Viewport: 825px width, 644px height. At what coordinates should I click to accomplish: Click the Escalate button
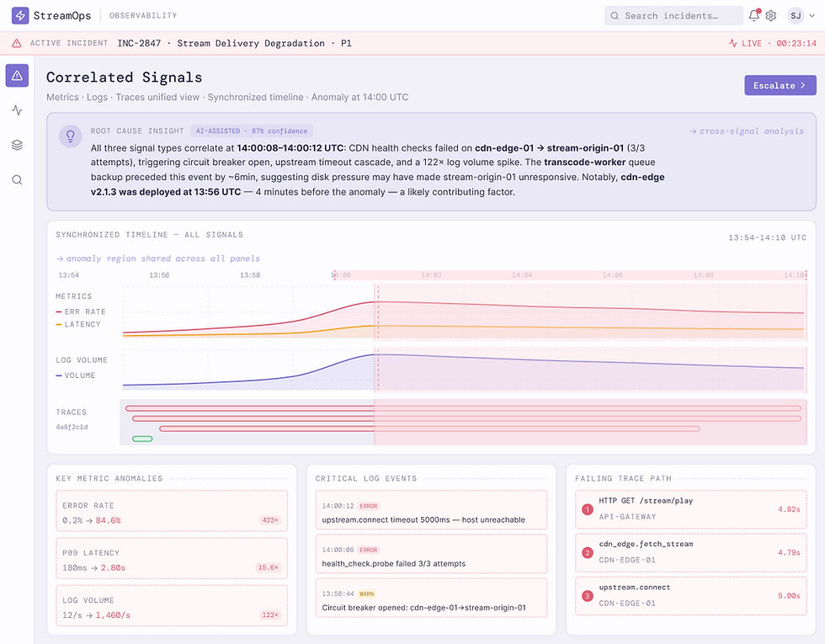(x=780, y=85)
